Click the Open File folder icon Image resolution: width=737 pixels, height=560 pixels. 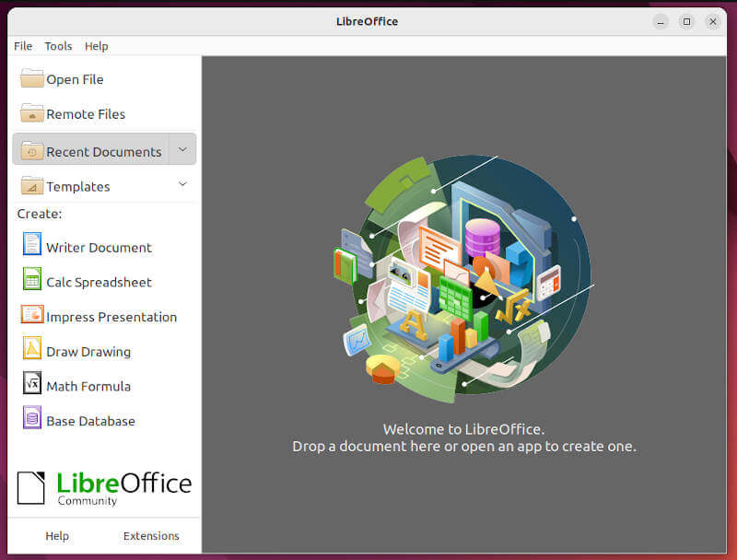coord(32,78)
